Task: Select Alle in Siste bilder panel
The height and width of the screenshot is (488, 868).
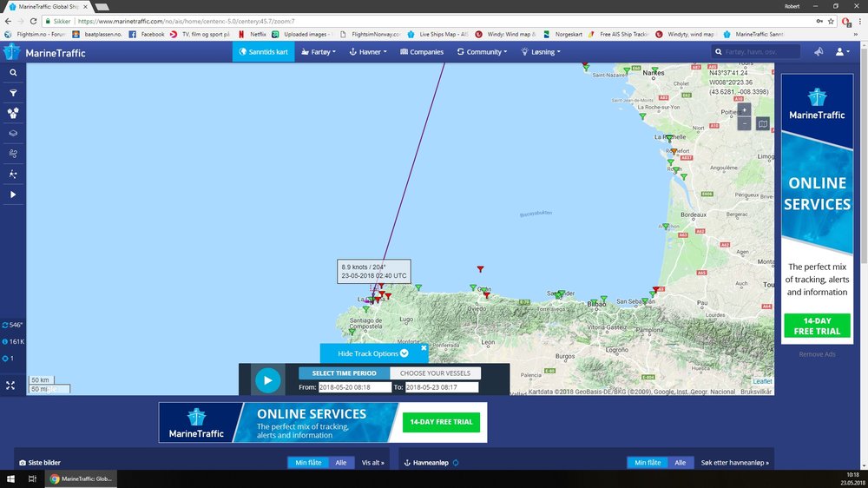Action: point(341,463)
